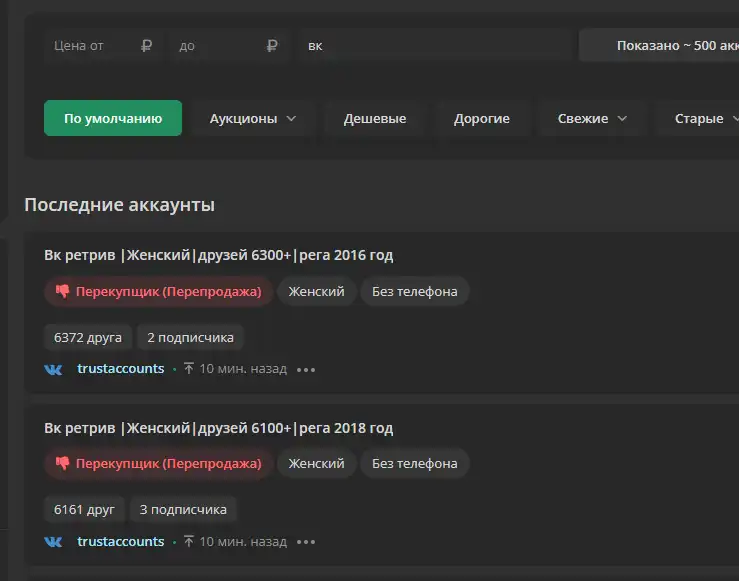The image size is (739, 581).
Task: Click bump arrow icon in 2018 listing
Action: click(x=189, y=541)
